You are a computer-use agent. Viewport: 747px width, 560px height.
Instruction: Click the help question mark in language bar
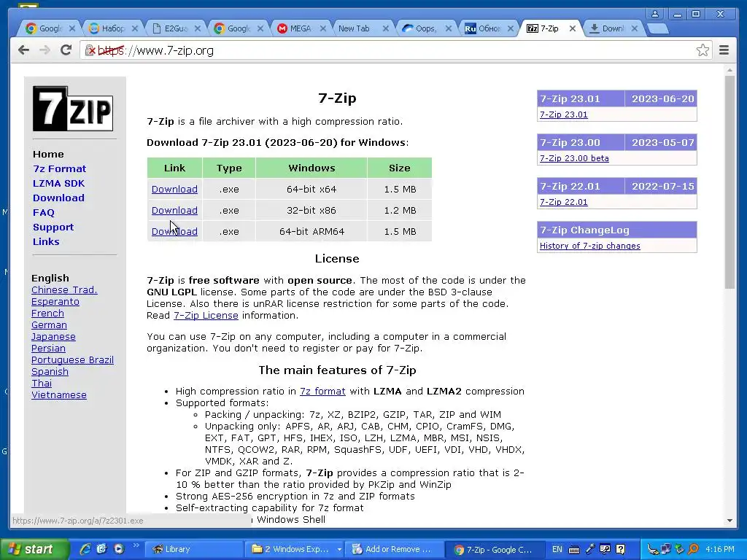point(620,549)
